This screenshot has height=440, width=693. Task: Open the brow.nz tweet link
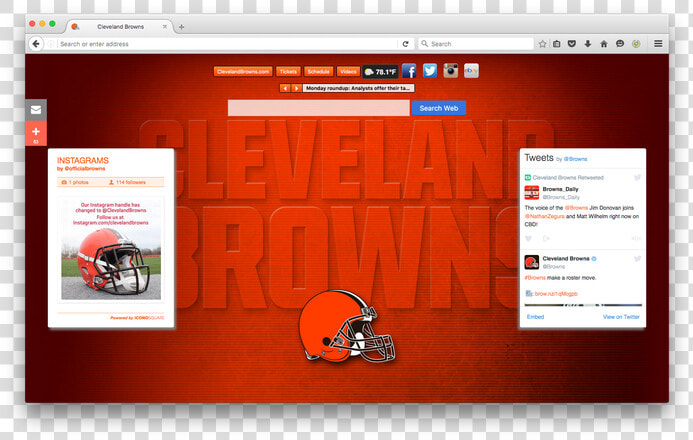(556, 294)
